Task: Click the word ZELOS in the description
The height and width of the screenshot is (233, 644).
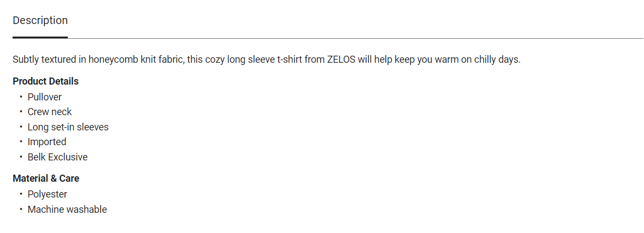Action: coord(341,59)
